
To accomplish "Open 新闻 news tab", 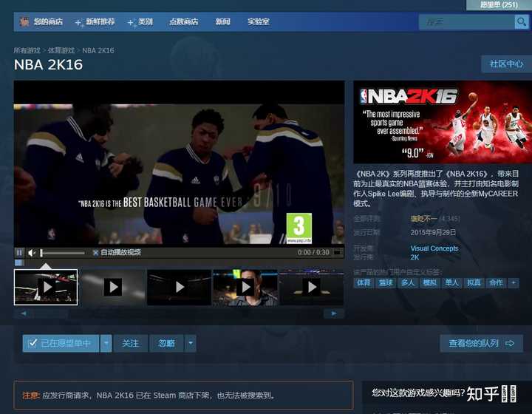I will click(x=223, y=22).
